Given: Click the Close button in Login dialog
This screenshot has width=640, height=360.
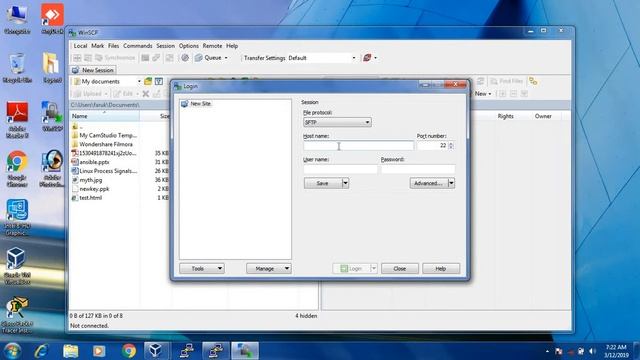Looking at the screenshot, I should point(400,269).
